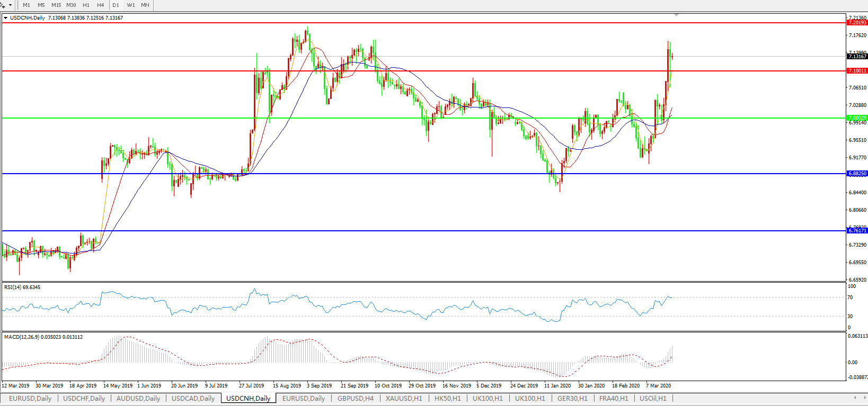The height and width of the screenshot is (406, 868).
Task: Click the MACD(12,26,9) indicator label
Action: (x=43, y=337)
